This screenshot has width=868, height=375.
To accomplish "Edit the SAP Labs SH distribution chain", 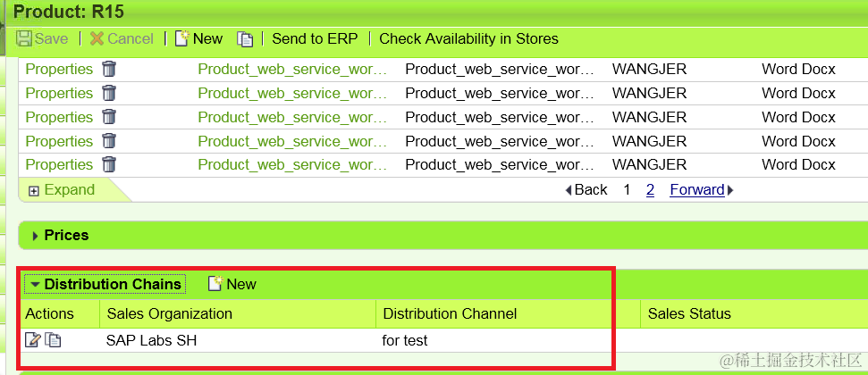I will pos(33,340).
